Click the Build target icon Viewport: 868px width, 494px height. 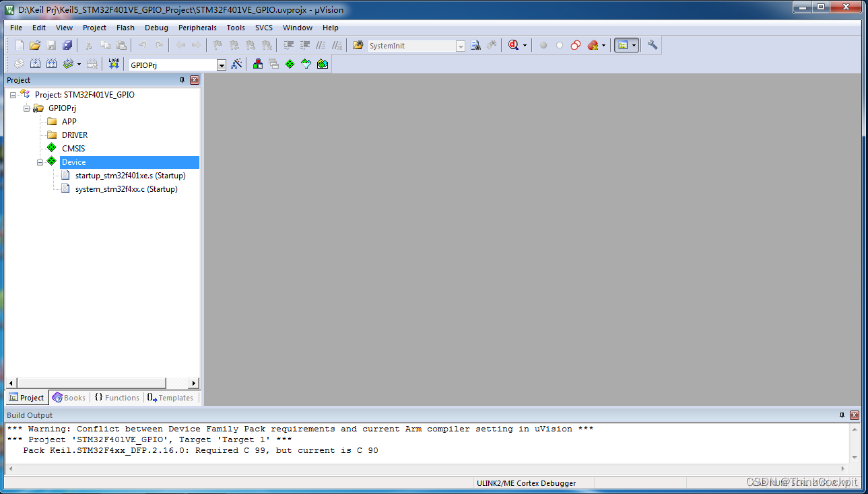(35, 63)
